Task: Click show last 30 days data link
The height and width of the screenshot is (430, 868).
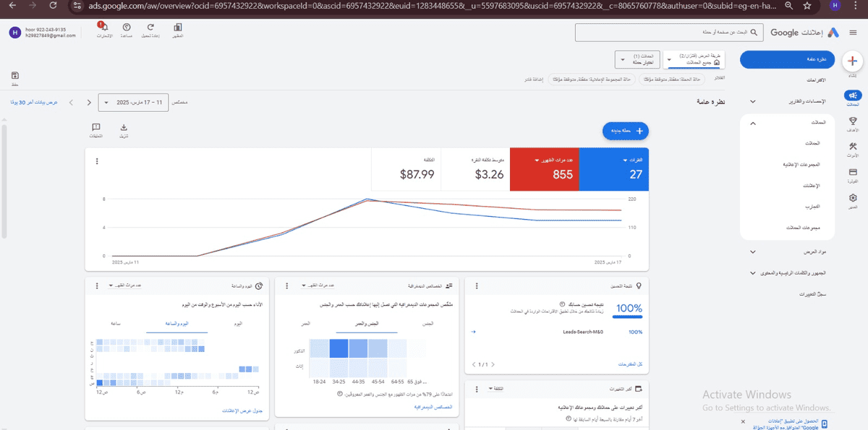Action: pyautogui.click(x=34, y=103)
